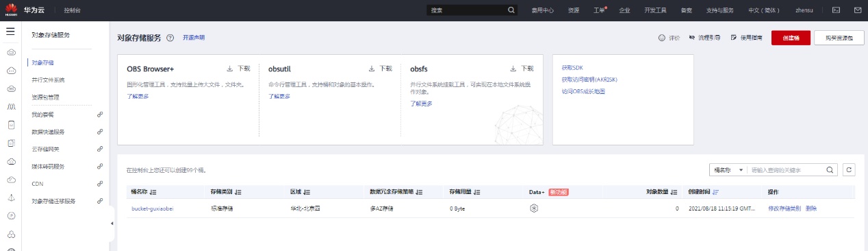
Task: Click the Huawei Cloud logo
Action: (x=10, y=10)
